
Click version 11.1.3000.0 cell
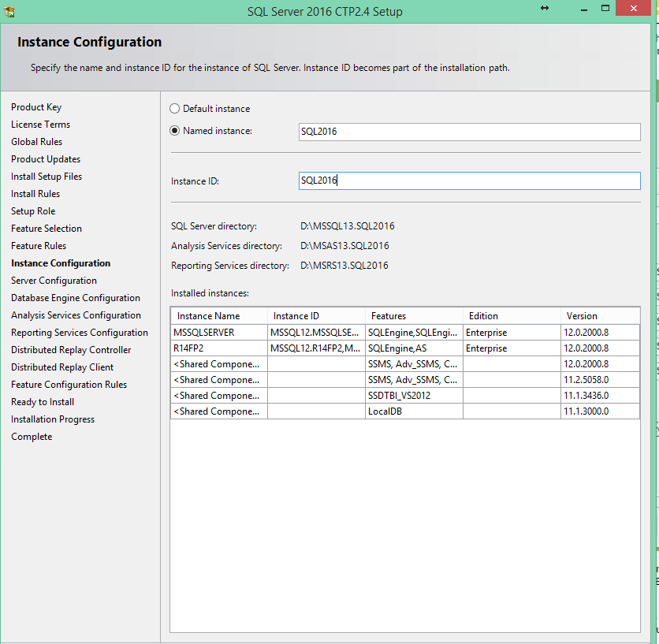tap(600, 411)
